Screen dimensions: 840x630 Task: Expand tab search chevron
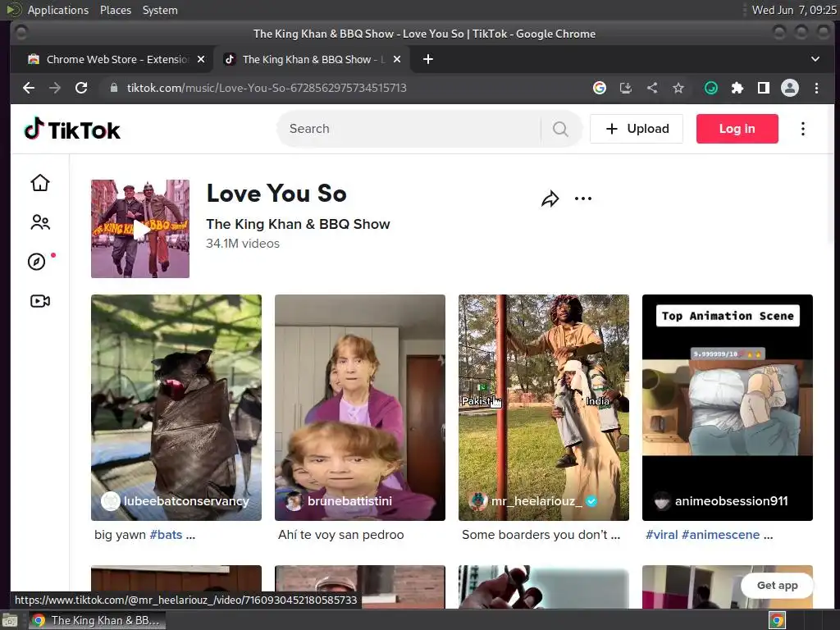coord(815,59)
